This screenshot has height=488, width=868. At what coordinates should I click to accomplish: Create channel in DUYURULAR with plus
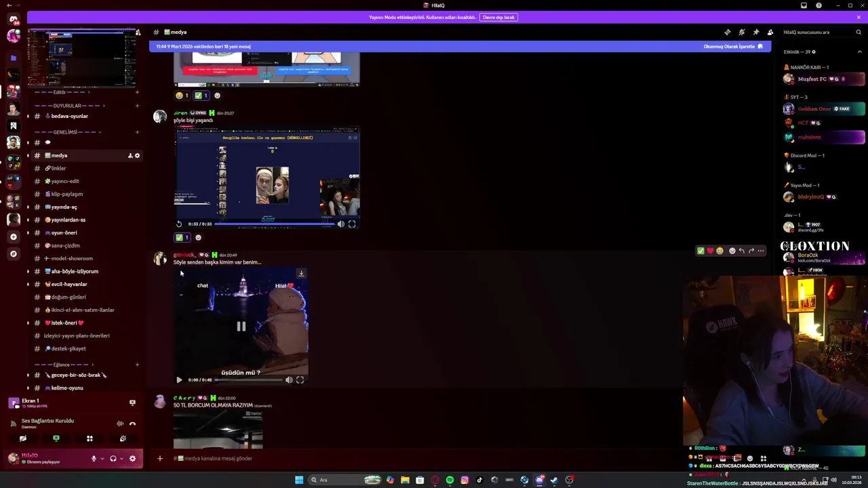tap(137, 106)
